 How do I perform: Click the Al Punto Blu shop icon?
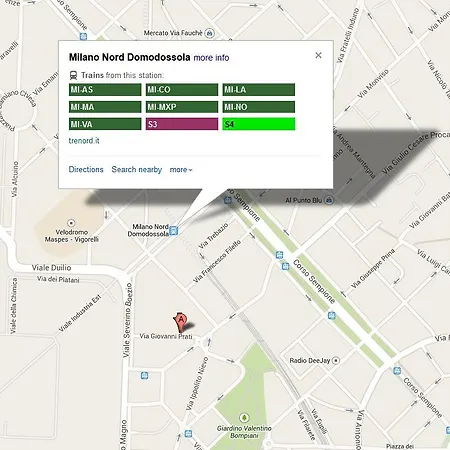[x=329, y=200]
